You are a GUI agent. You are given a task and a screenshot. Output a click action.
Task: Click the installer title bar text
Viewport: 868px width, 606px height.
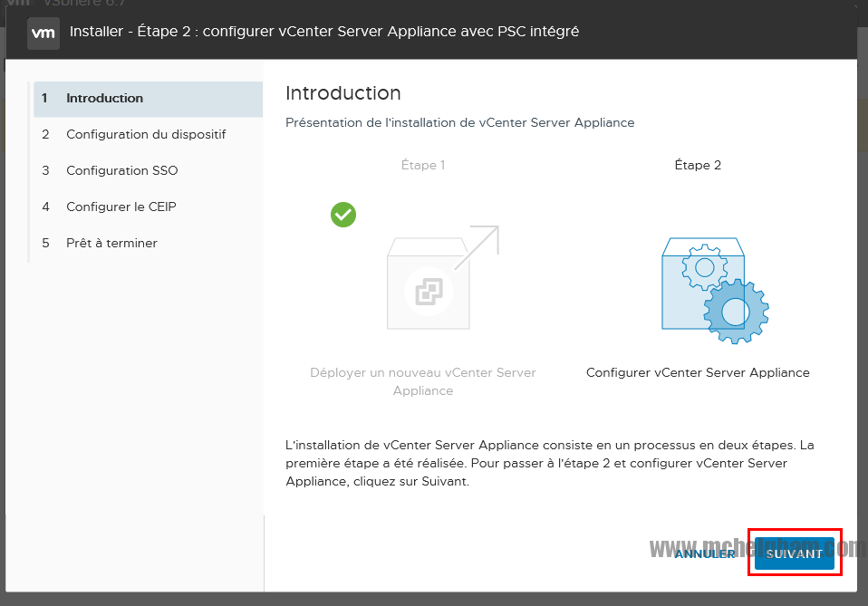pyautogui.click(x=324, y=32)
